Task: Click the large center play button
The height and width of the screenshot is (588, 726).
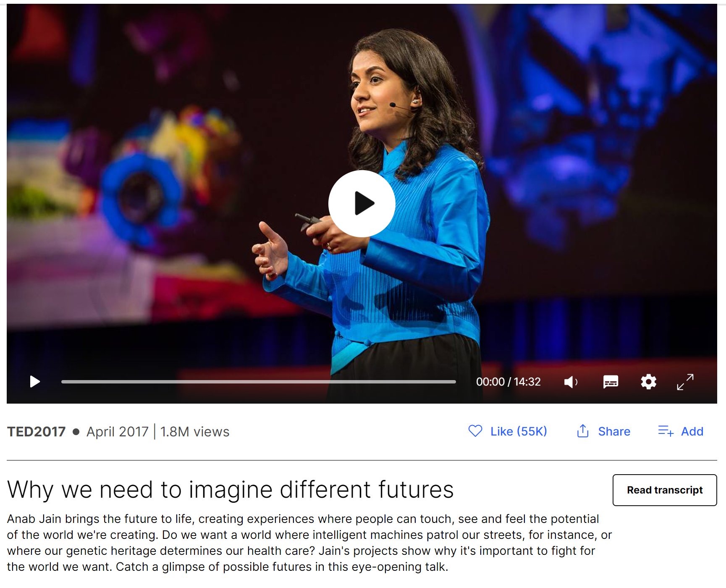Action: pyautogui.click(x=362, y=204)
